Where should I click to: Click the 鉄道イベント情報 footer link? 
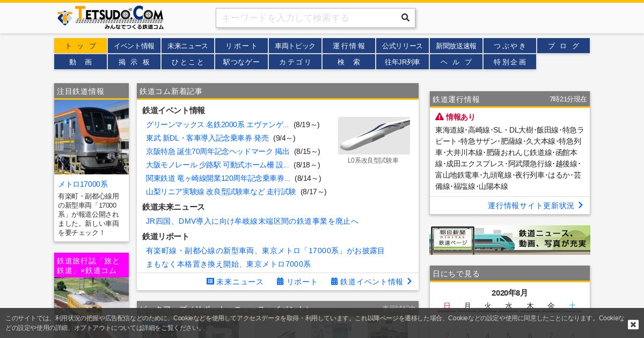click(x=371, y=282)
